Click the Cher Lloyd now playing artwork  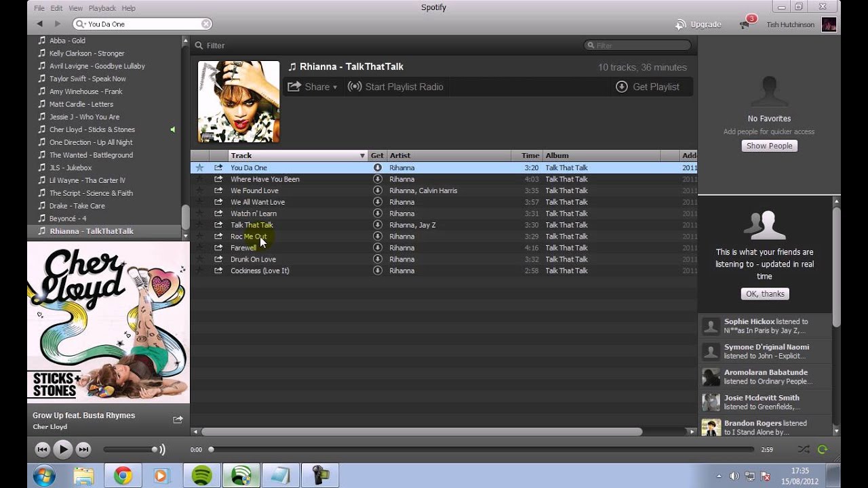[x=108, y=322]
